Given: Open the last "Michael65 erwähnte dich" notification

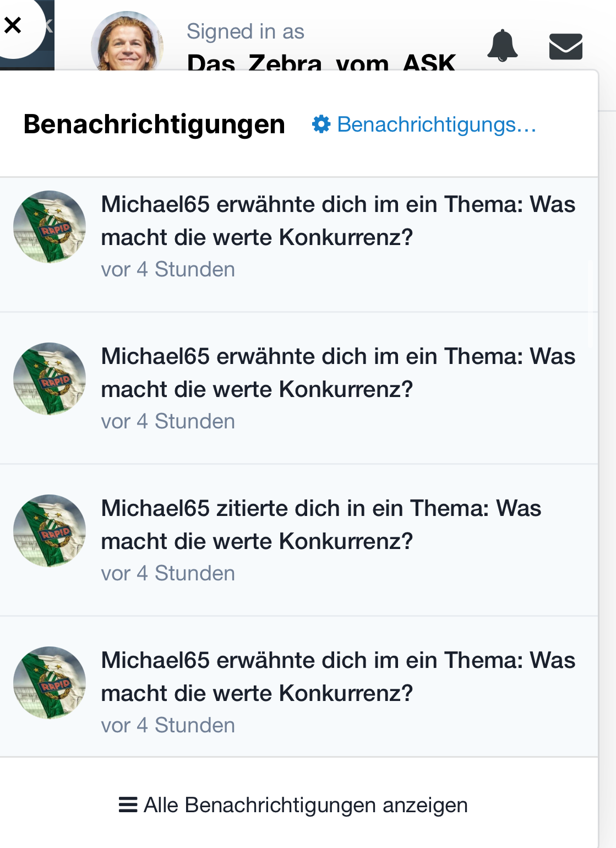Looking at the screenshot, I should point(338,677).
